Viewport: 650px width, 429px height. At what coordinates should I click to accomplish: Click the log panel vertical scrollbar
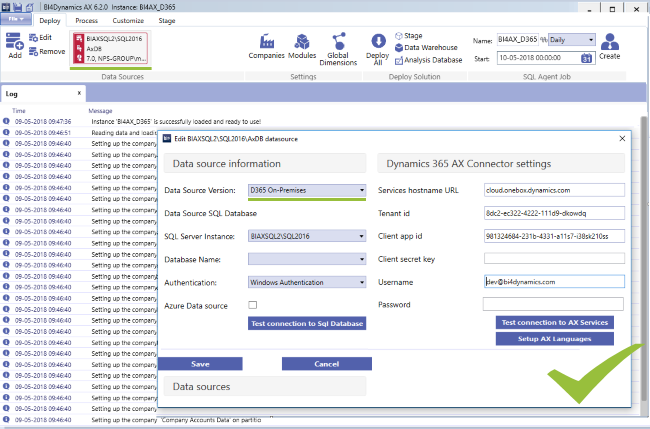(x=644, y=257)
